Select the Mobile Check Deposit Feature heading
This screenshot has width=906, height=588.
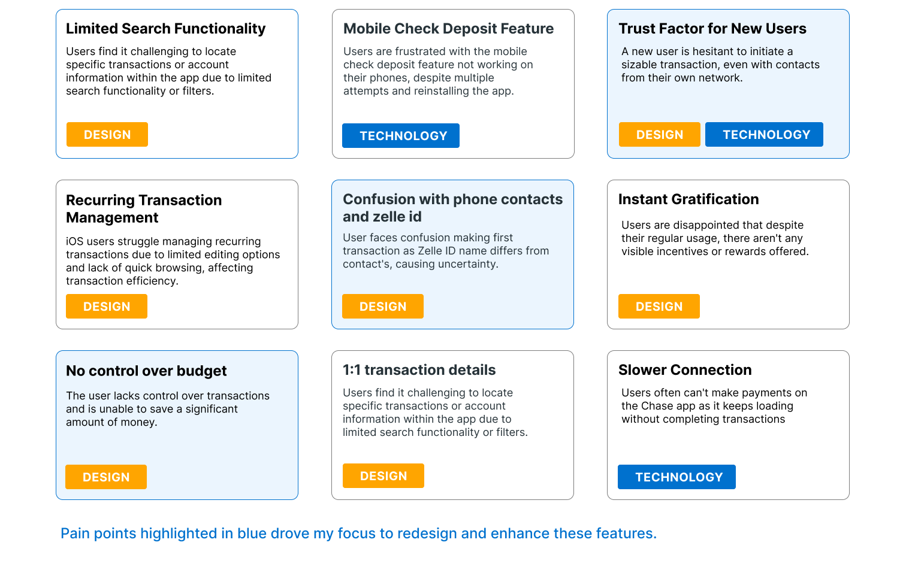tap(449, 29)
